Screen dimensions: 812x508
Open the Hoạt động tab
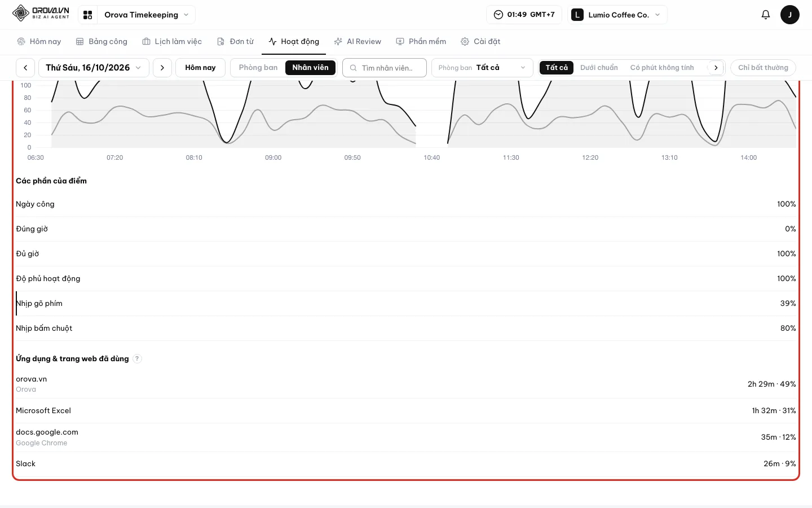click(x=294, y=42)
